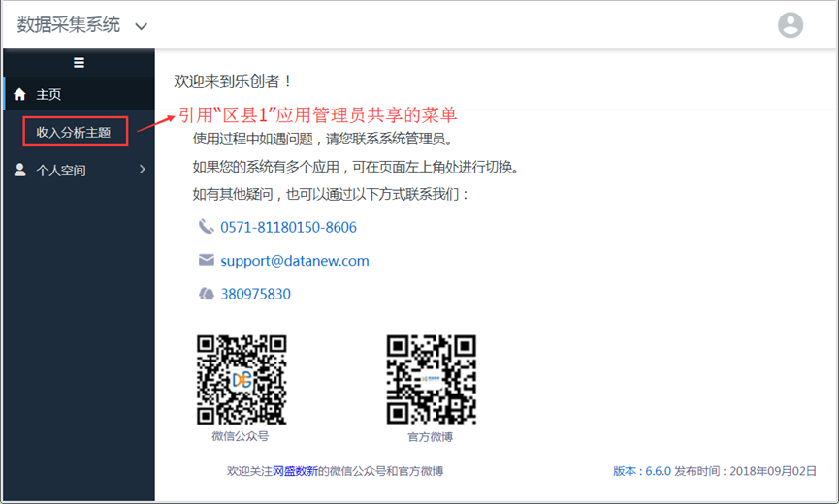Click the QQ number 380975830 link
The height and width of the screenshot is (504, 839).
click(255, 294)
